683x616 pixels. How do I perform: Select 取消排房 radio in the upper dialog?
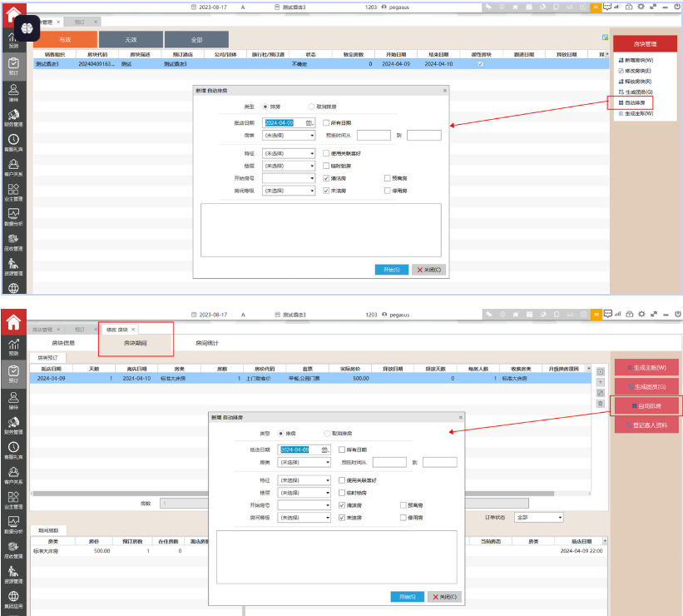point(311,107)
